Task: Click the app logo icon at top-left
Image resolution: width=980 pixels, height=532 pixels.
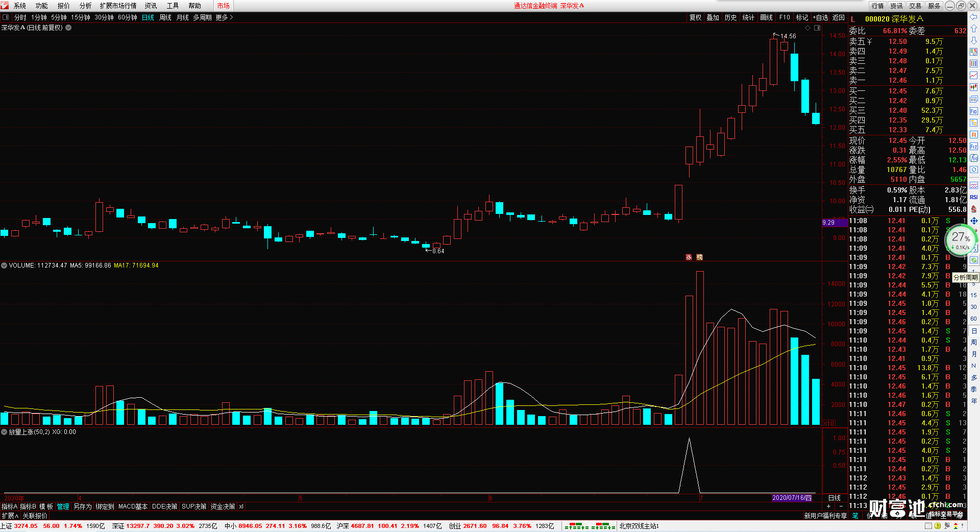Action: tap(5, 6)
